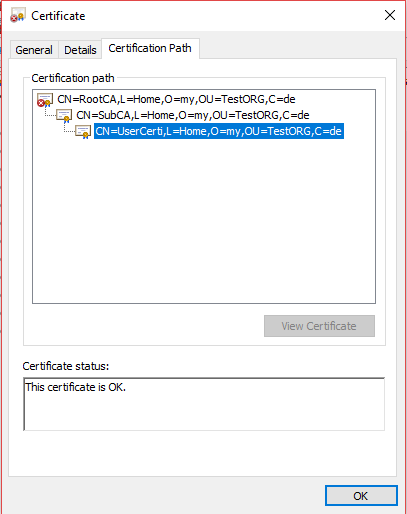Screen dimensions: 407x514
Task: Click the UserCerti certificate icon
Action: 83,132
